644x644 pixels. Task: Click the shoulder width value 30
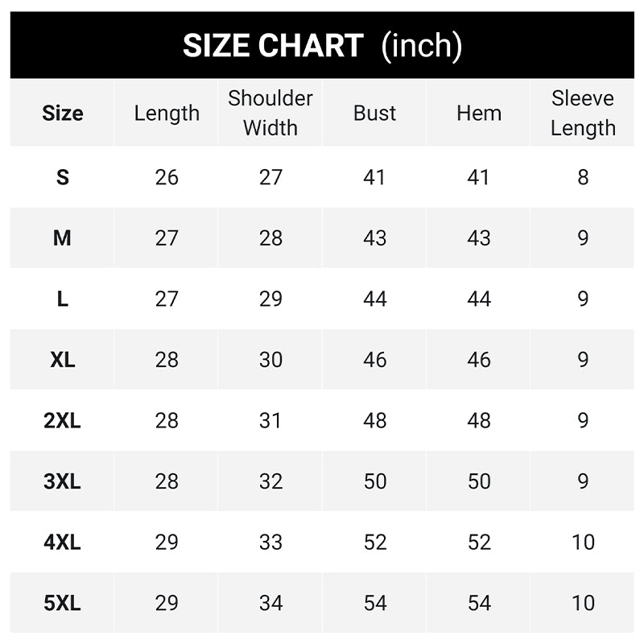[270, 360]
